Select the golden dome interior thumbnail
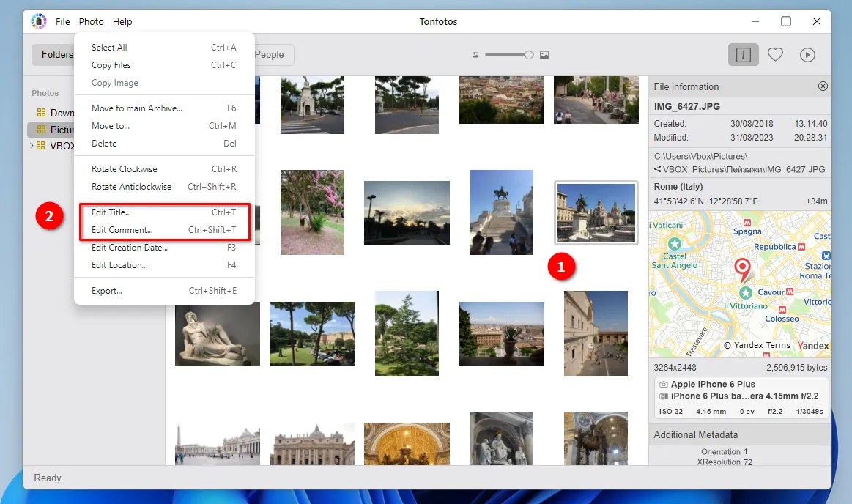Viewport: 852px width, 504px height. (x=407, y=444)
